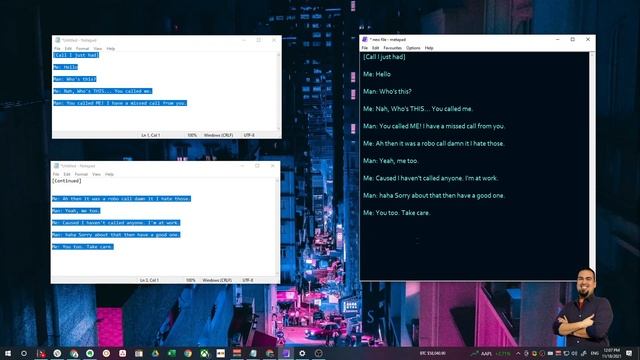Image resolution: width=640 pixels, height=360 pixels.
Task: Open Excel from the taskbar
Action: click(172, 353)
